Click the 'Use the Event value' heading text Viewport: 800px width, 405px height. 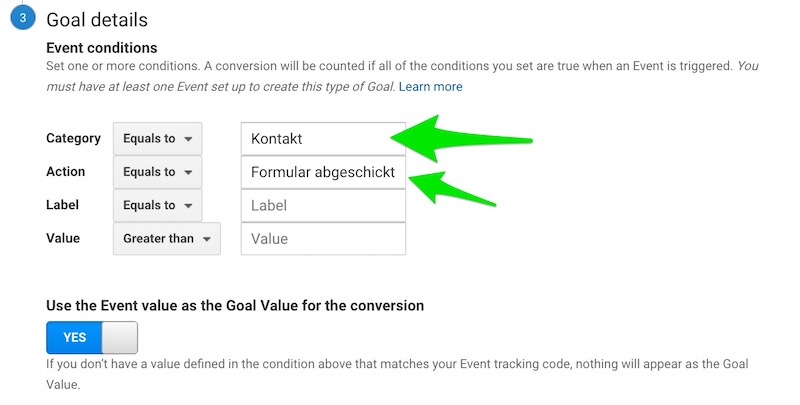(235, 305)
